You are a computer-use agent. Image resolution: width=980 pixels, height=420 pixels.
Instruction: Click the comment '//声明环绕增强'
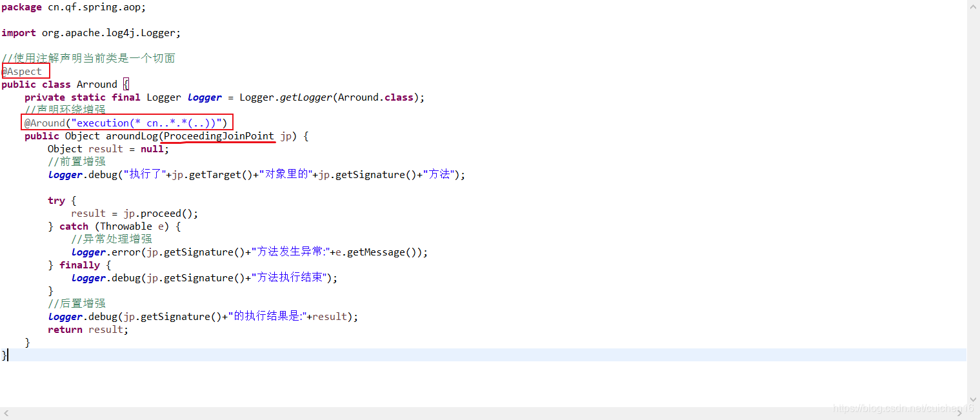65,110
